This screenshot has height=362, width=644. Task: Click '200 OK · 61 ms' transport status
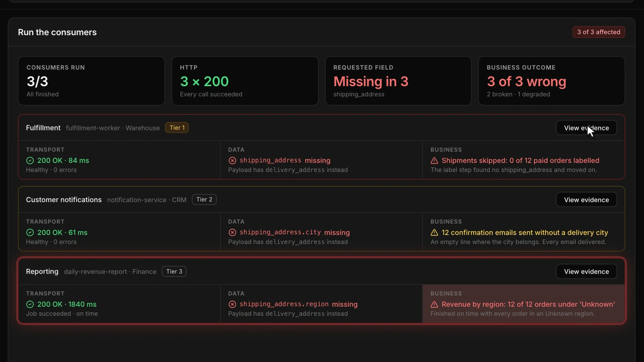pyautogui.click(x=62, y=233)
